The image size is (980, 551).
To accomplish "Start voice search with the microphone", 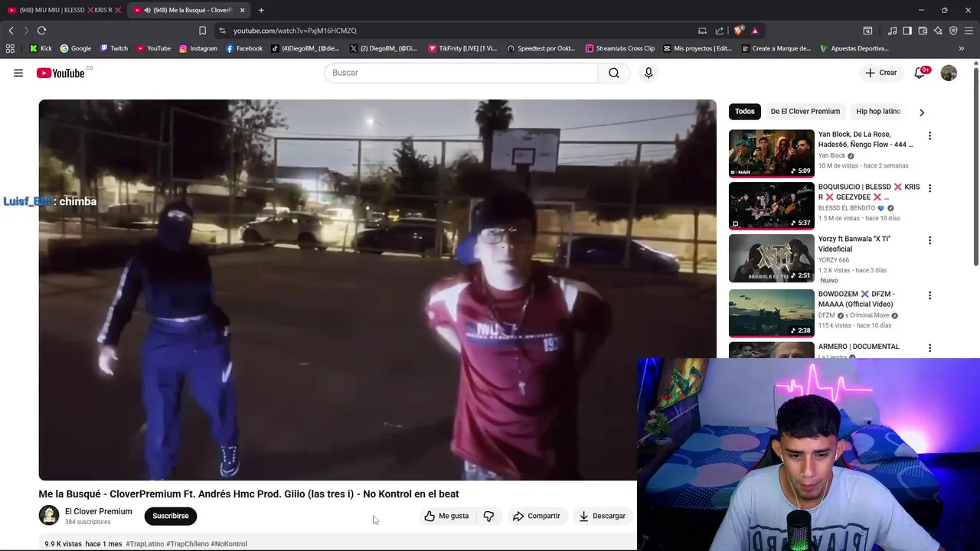I will 648,73.
